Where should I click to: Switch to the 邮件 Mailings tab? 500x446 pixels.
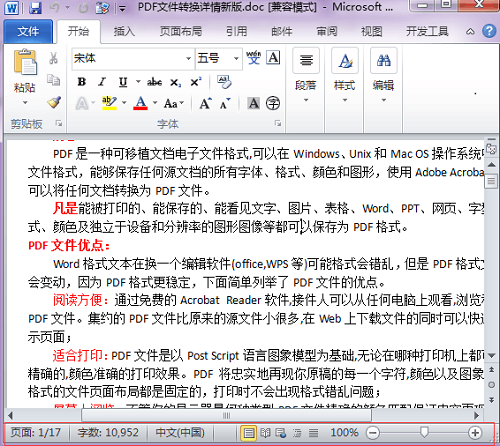[x=282, y=32]
